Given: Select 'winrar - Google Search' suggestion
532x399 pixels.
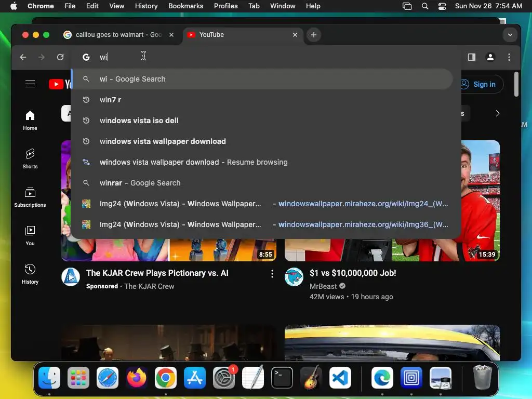Looking at the screenshot, I should click(x=262, y=183).
